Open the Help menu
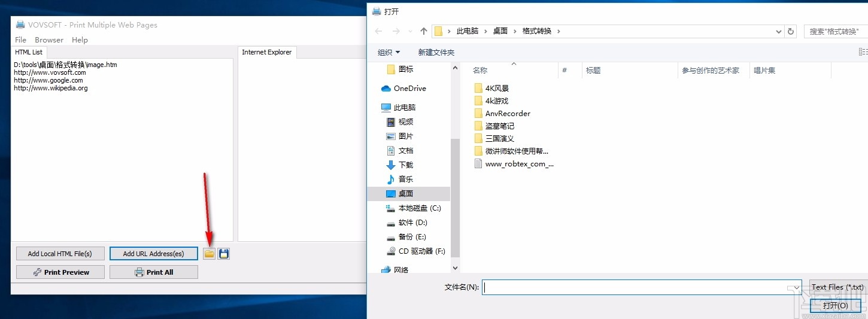This screenshot has width=868, height=319. coord(80,40)
